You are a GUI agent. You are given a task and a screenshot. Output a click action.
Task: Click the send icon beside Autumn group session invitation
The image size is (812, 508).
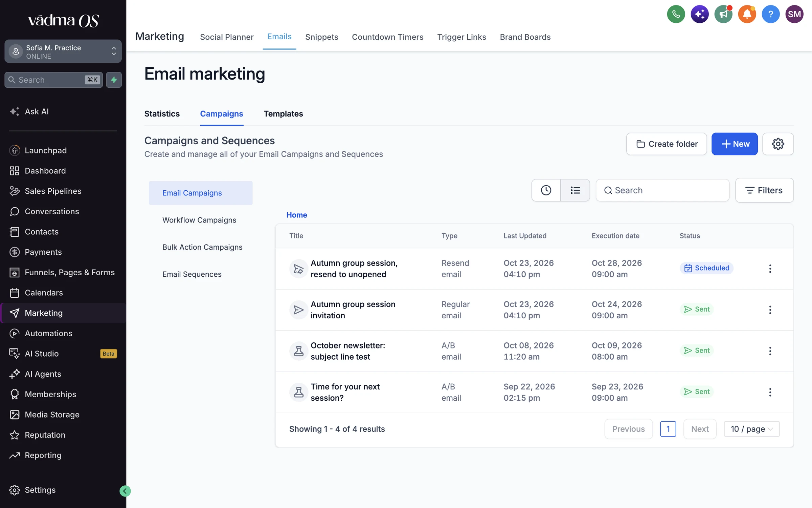[298, 310]
